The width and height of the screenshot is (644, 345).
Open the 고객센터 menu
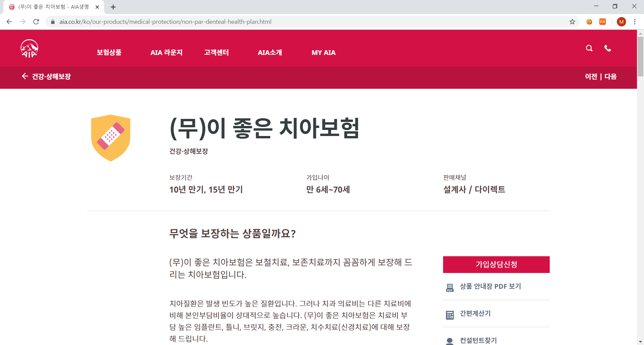point(216,52)
